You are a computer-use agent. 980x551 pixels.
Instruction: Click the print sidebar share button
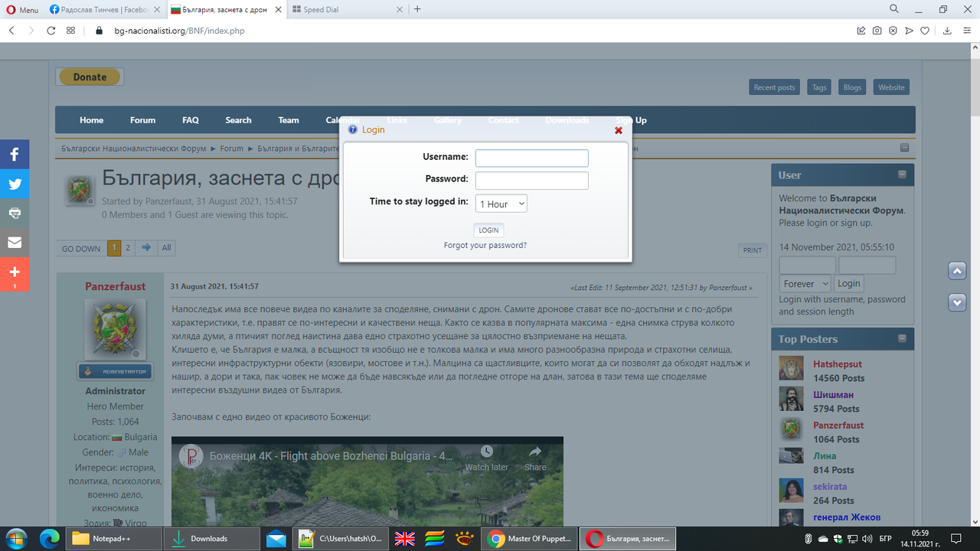(x=15, y=213)
